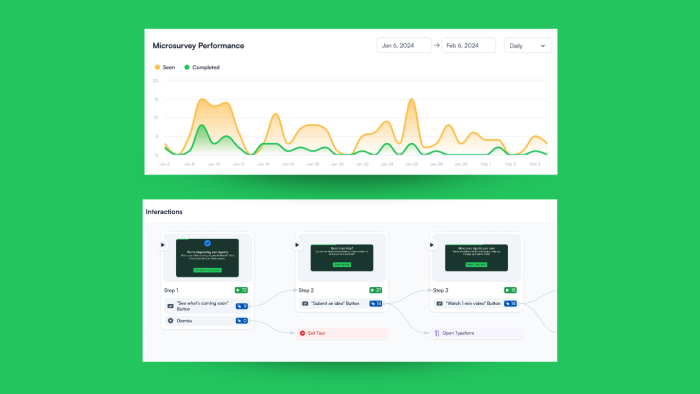Image resolution: width=700 pixels, height=394 pixels.
Task: Select the Open Typeform node
Action: point(476,333)
